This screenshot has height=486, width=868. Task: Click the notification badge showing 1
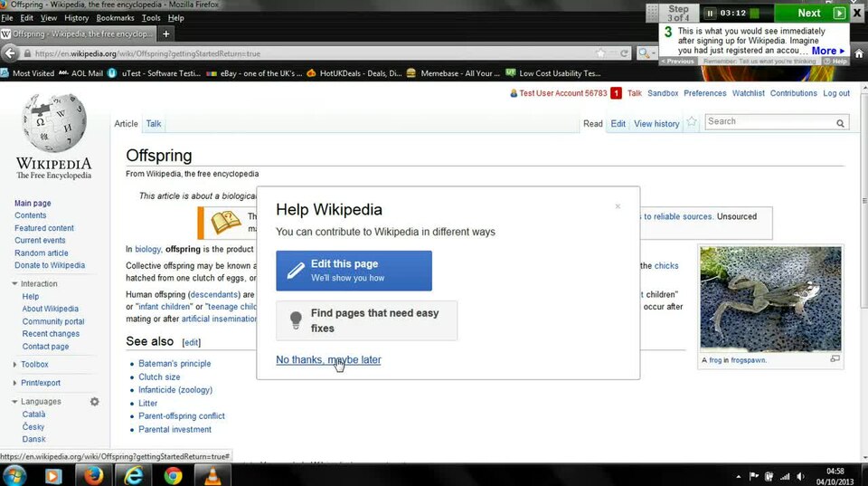pos(616,93)
